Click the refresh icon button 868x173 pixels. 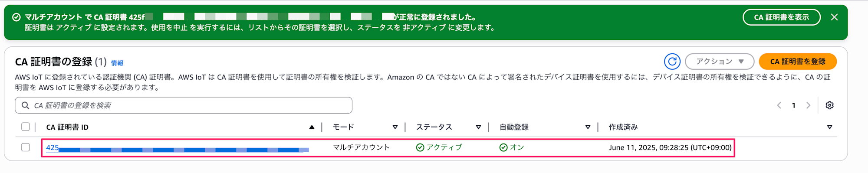[x=672, y=62]
